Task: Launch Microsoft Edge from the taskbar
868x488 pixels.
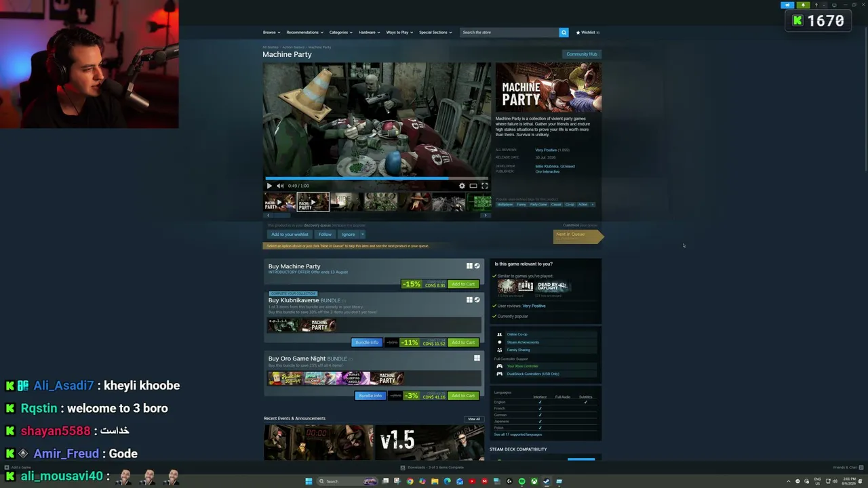Action: click(447, 481)
